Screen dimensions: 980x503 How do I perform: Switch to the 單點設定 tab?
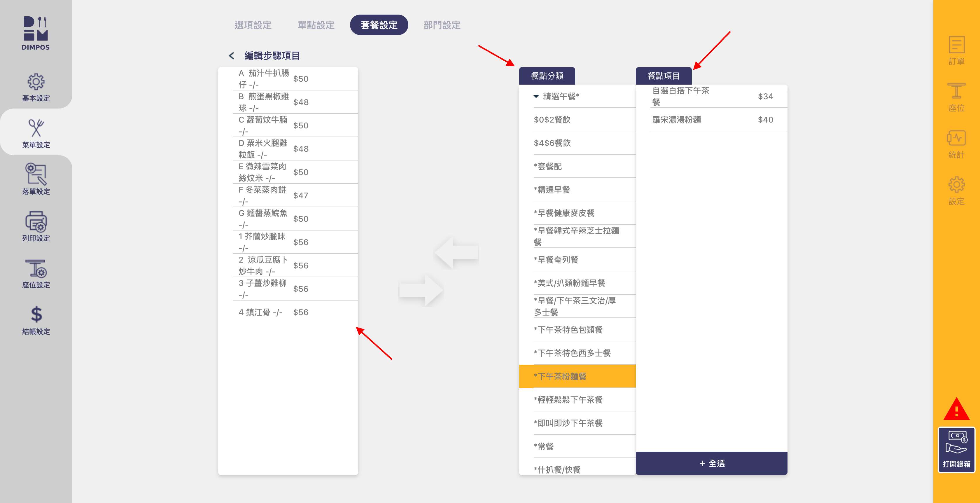tap(316, 25)
